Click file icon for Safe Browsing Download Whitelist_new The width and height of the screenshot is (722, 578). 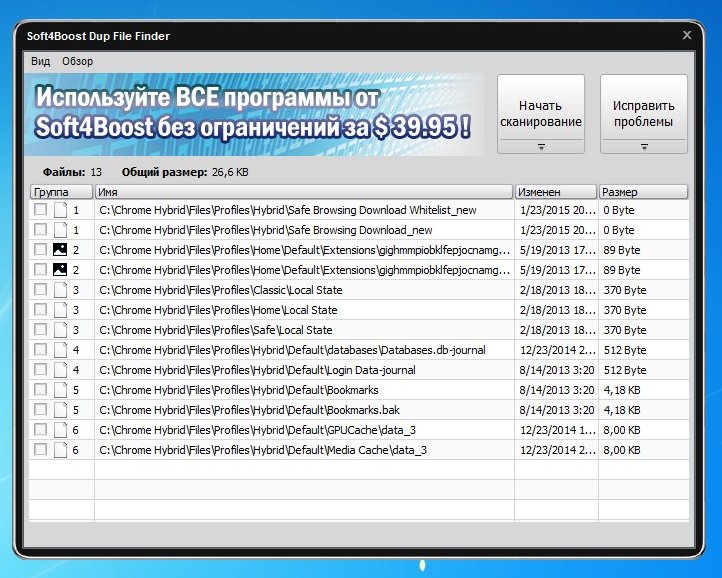pyautogui.click(x=60, y=210)
